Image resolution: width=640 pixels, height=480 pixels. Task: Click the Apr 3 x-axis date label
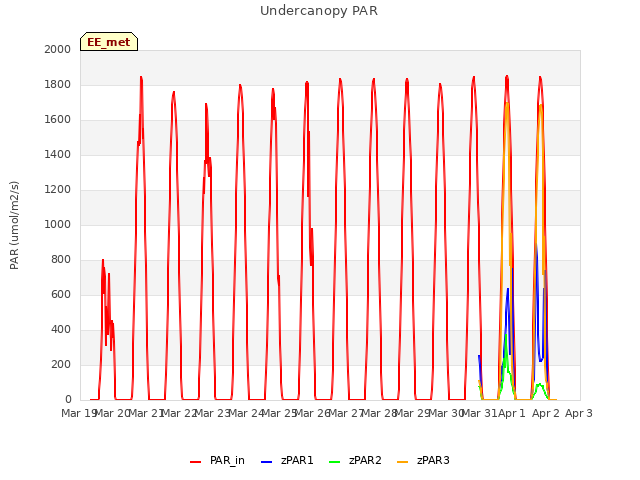coord(579,413)
